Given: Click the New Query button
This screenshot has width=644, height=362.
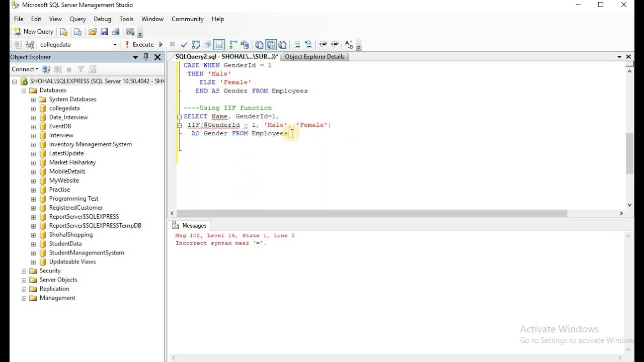Looking at the screenshot, I should click(34, 31).
